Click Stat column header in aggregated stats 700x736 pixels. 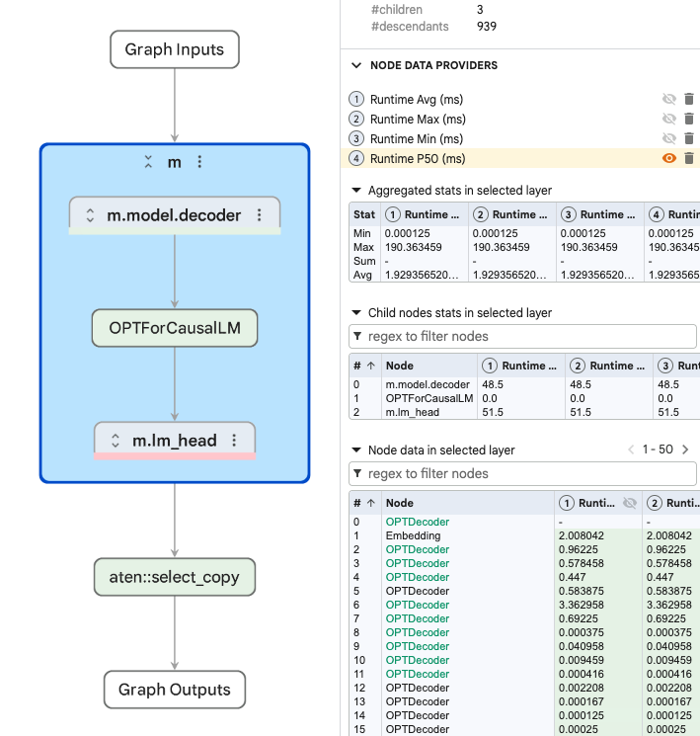(x=364, y=214)
